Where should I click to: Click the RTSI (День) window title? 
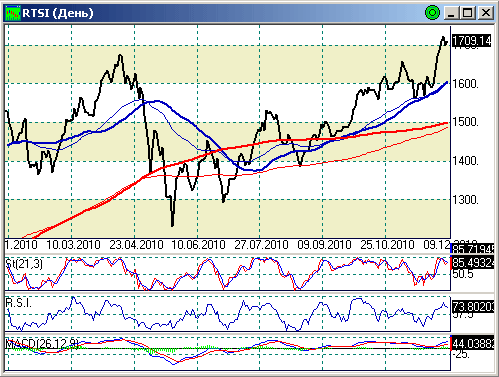click(58, 13)
